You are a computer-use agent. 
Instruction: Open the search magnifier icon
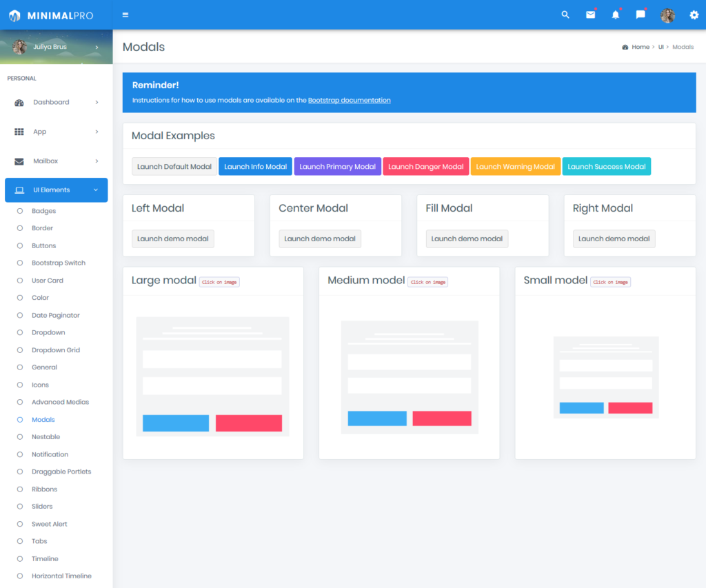click(x=565, y=15)
